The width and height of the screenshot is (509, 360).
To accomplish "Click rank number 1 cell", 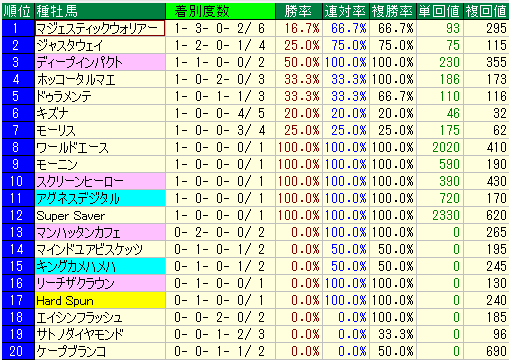I will point(18,28).
